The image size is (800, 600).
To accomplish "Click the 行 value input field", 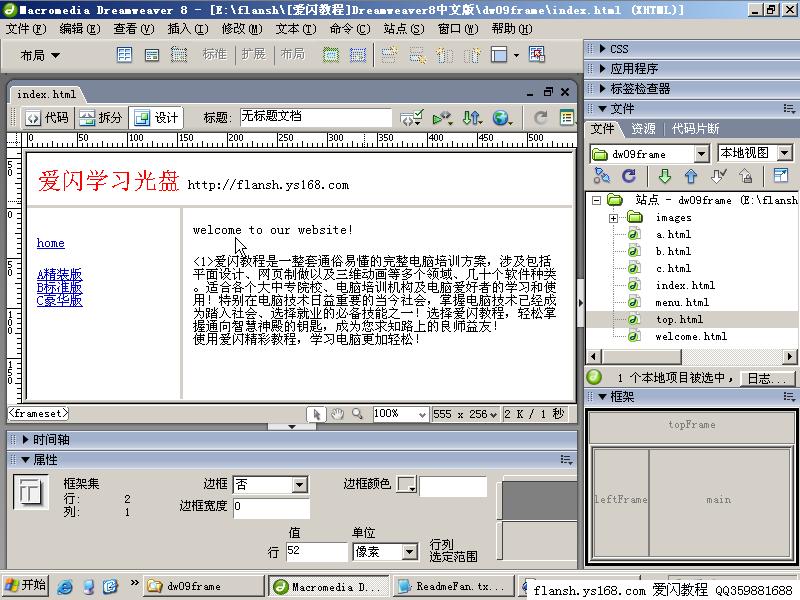I will pos(316,551).
